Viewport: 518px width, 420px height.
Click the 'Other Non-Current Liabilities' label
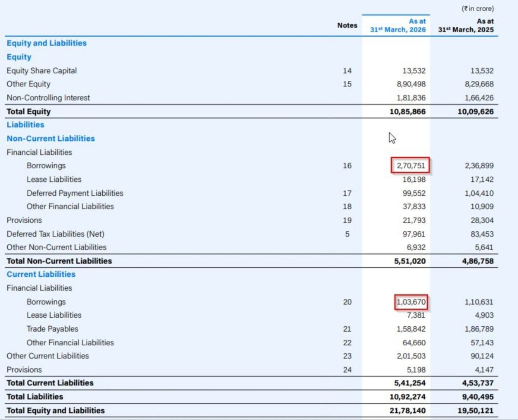[x=57, y=247]
